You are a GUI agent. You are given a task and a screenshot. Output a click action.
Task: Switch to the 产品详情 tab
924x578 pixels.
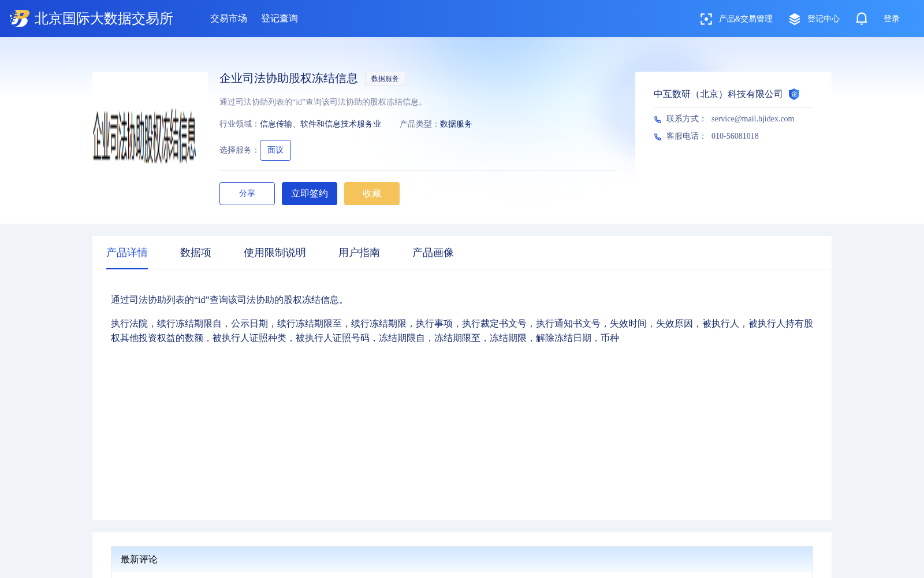click(x=127, y=253)
